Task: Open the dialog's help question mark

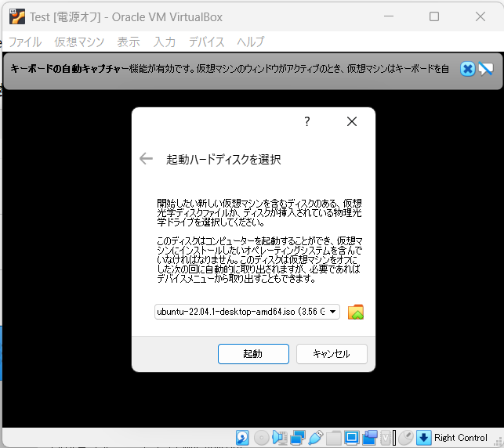Action: (307, 121)
